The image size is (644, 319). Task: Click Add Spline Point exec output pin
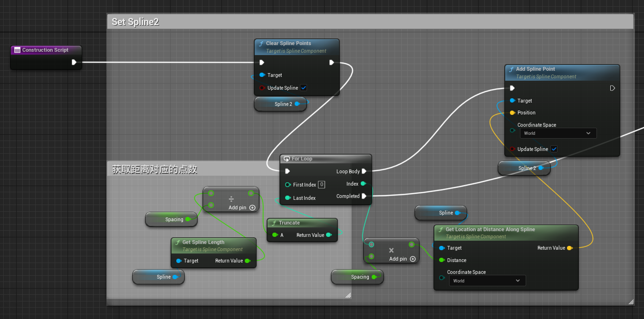point(612,88)
